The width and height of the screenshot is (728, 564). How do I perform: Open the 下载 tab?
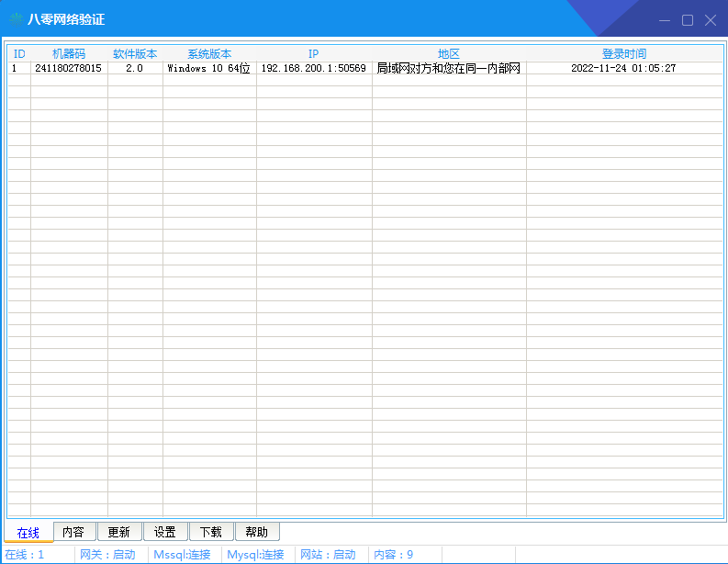[211, 532]
